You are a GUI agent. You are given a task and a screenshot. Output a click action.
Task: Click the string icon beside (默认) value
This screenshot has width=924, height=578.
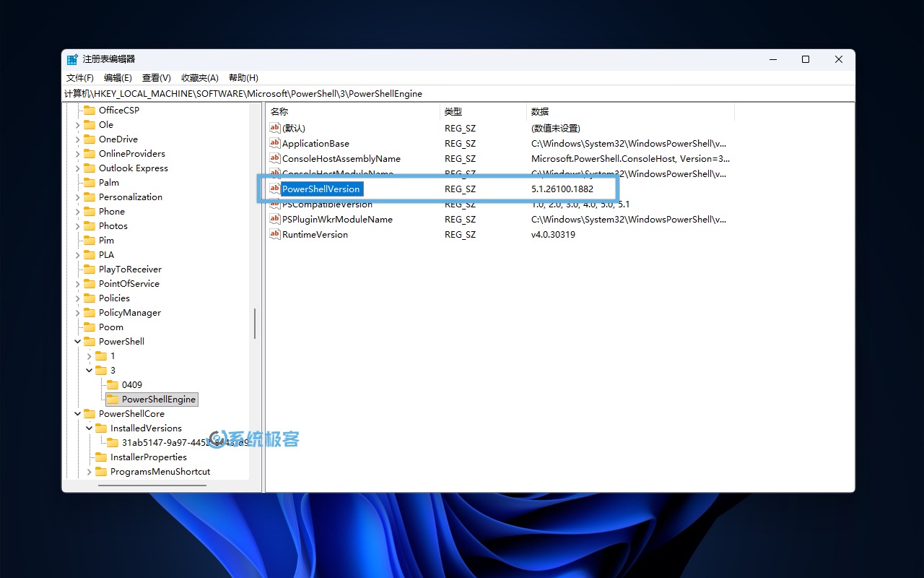(x=274, y=128)
